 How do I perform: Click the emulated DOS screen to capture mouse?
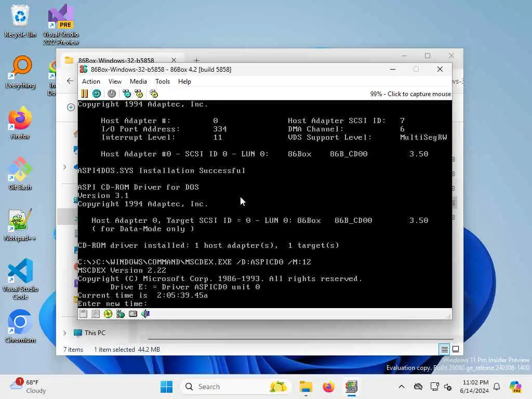click(264, 204)
